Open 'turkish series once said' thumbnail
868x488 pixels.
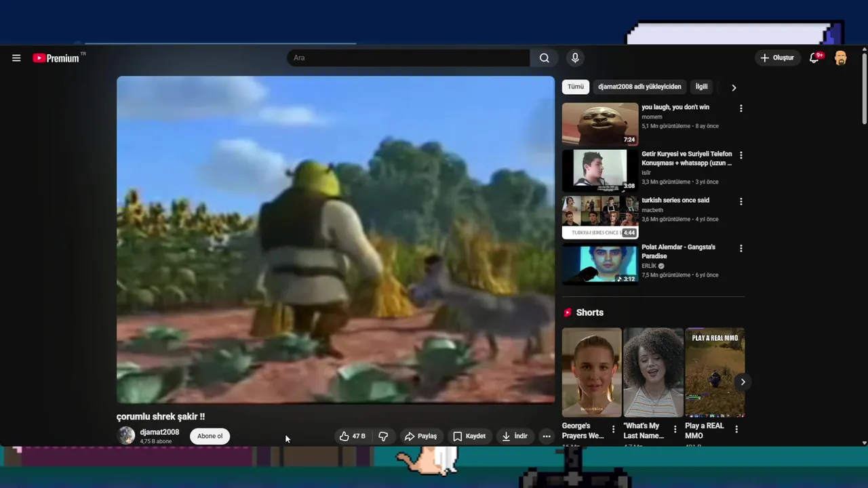point(600,218)
